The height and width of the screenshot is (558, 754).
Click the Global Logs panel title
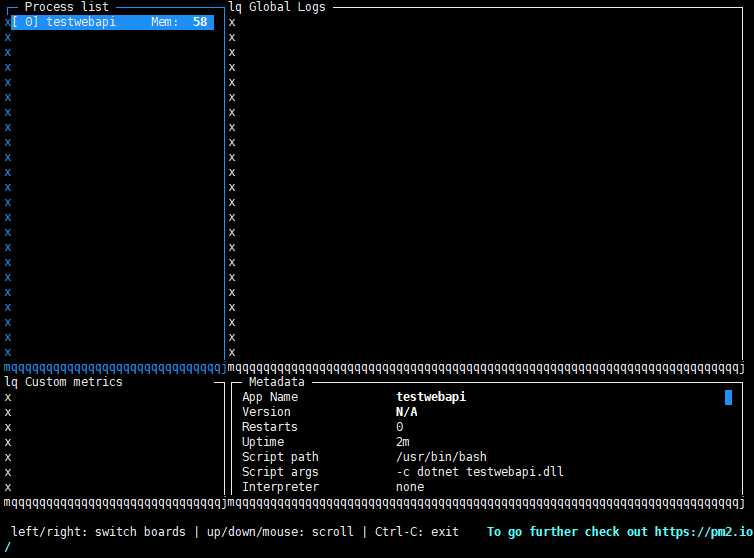[287, 7]
